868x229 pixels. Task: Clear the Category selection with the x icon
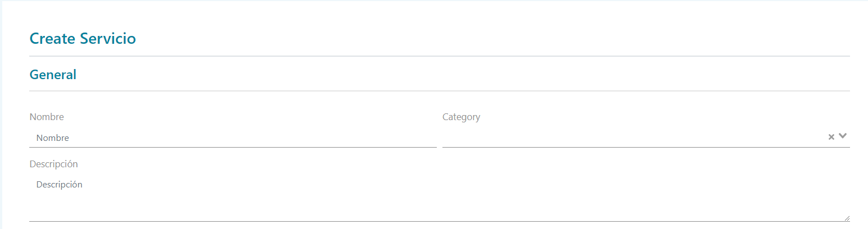[x=831, y=137]
